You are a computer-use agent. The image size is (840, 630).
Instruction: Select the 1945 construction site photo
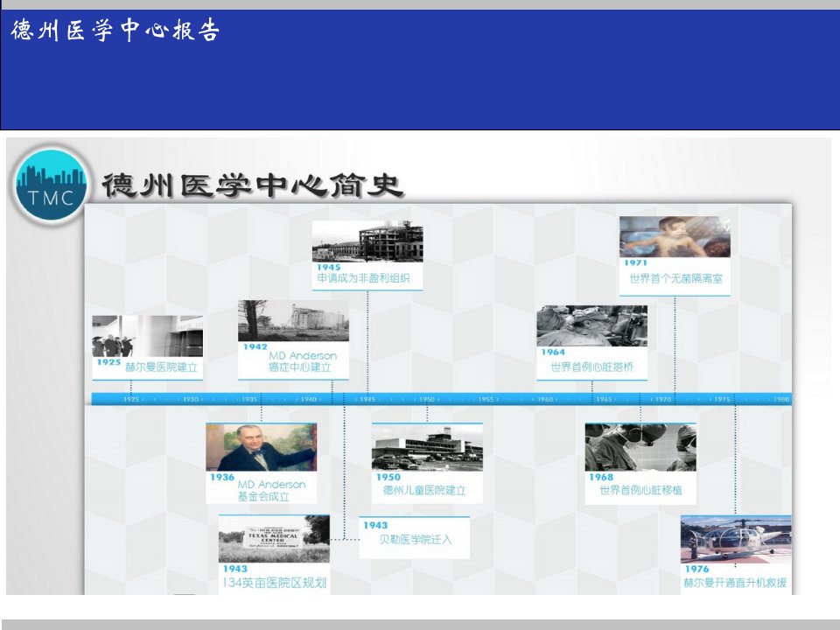[367, 241]
